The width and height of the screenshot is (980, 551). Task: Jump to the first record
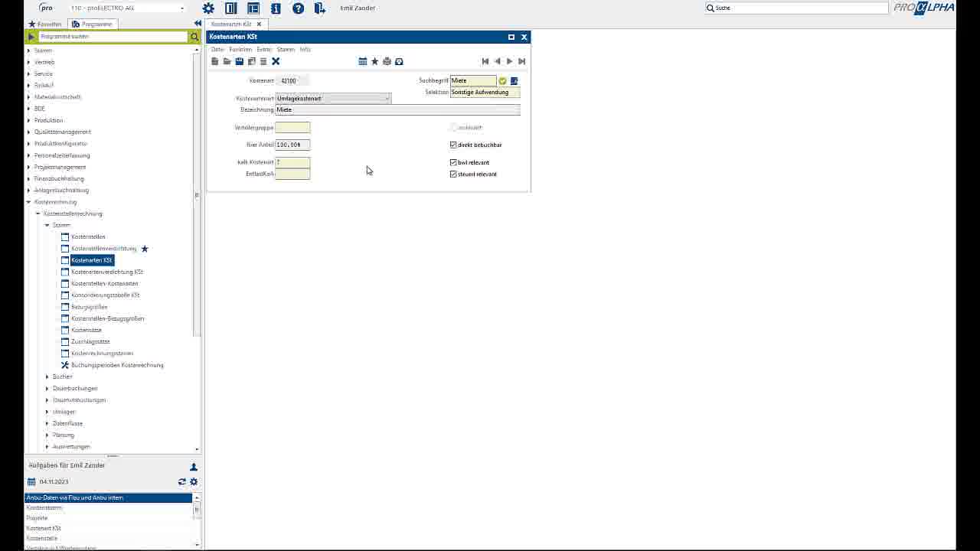click(485, 61)
